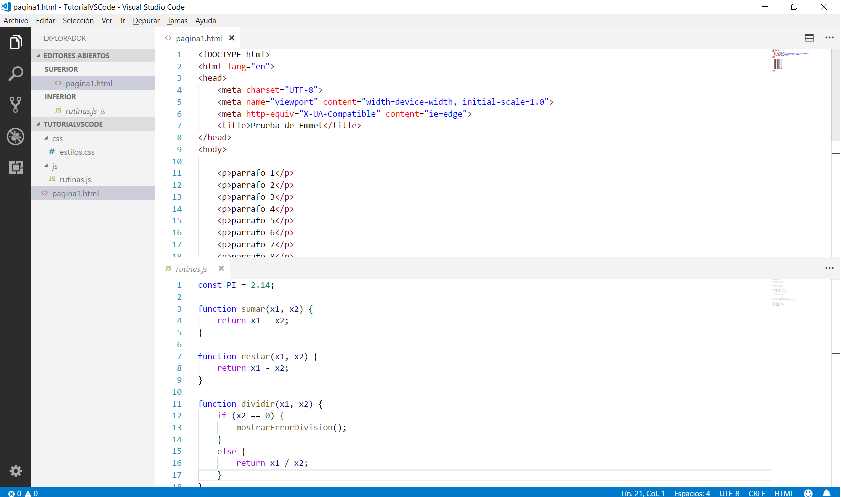This screenshot has height=497, width=841.
Task: Click the VS Code logo in title bar
Action: click(6, 7)
